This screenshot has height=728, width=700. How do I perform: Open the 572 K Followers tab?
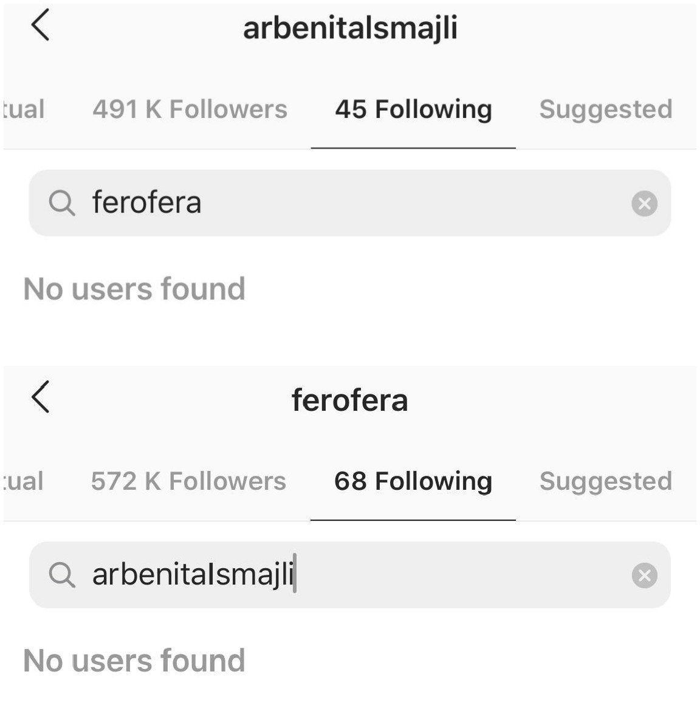click(188, 481)
